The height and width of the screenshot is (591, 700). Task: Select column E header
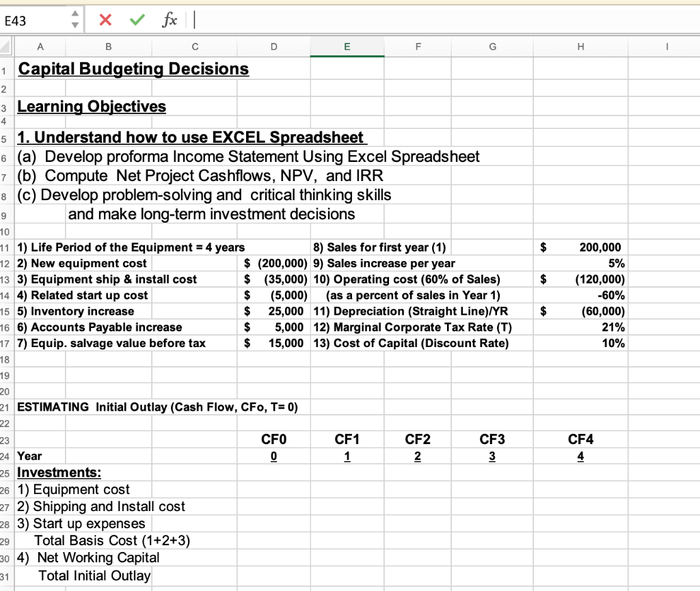347,48
